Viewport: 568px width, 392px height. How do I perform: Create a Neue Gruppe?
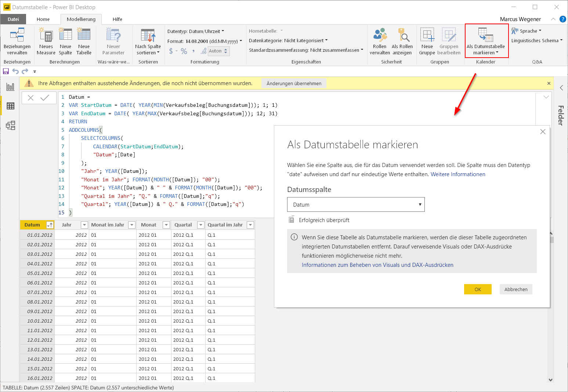(x=427, y=41)
